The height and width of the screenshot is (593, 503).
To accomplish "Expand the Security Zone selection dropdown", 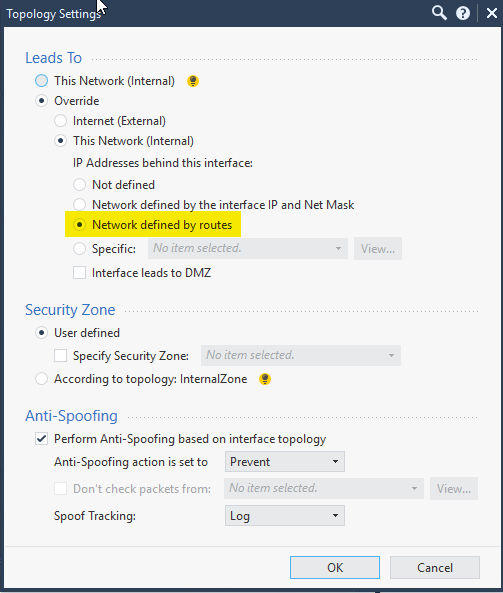I will 301,355.
